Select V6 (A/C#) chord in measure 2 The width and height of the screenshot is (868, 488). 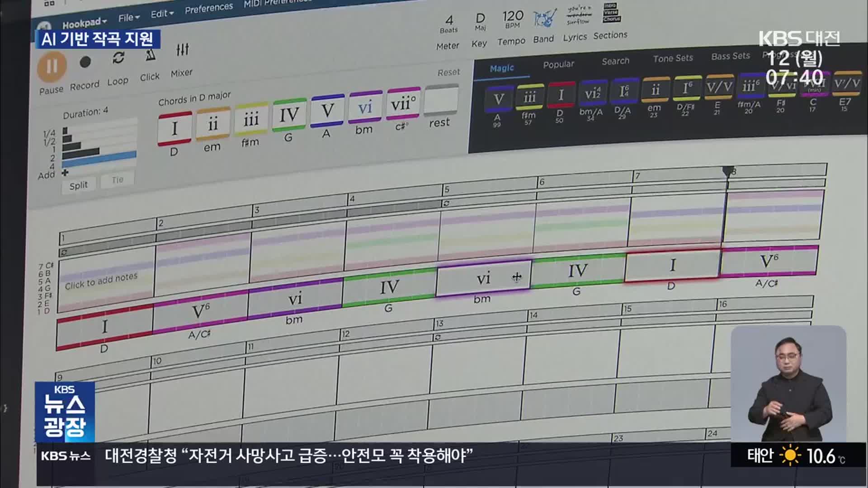pyautogui.click(x=200, y=311)
